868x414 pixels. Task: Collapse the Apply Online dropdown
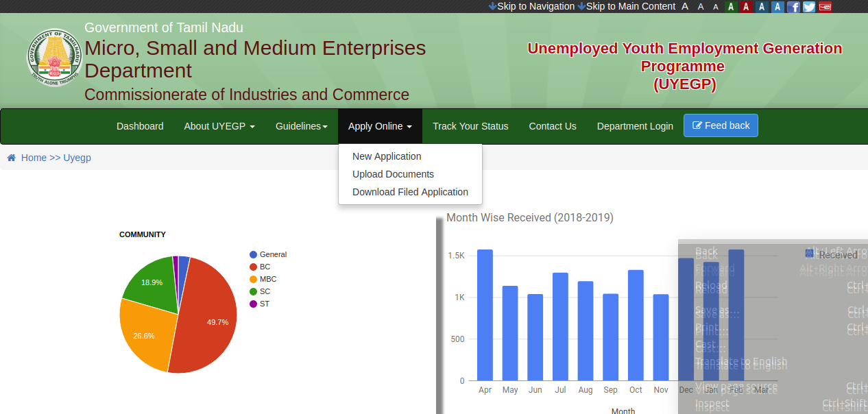(380, 126)
